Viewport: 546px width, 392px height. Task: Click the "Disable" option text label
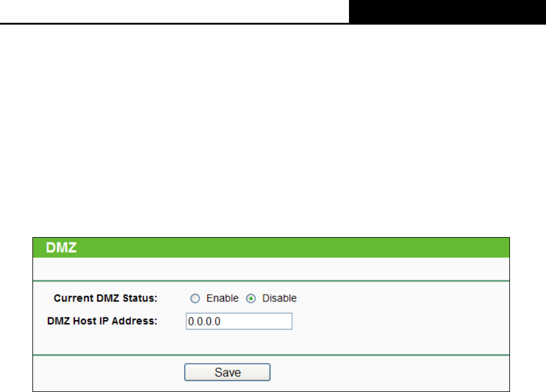click(x=279, y=298)
